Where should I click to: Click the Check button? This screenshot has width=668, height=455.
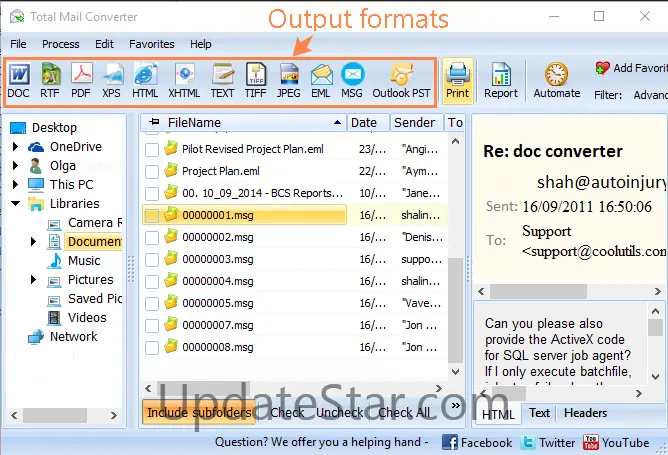287,412
